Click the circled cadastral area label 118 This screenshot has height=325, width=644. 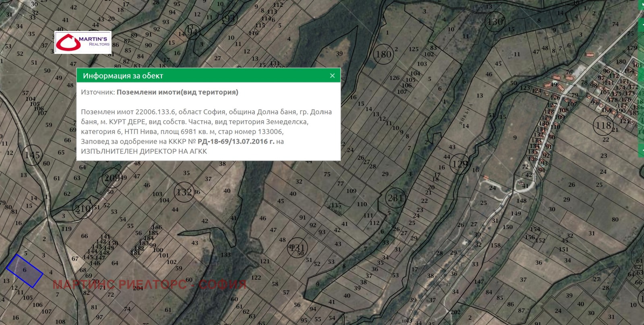(x=603, y=125)
